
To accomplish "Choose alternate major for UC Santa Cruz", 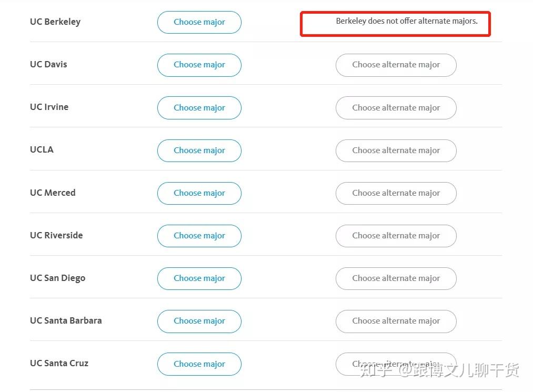I will click(396, 364).
